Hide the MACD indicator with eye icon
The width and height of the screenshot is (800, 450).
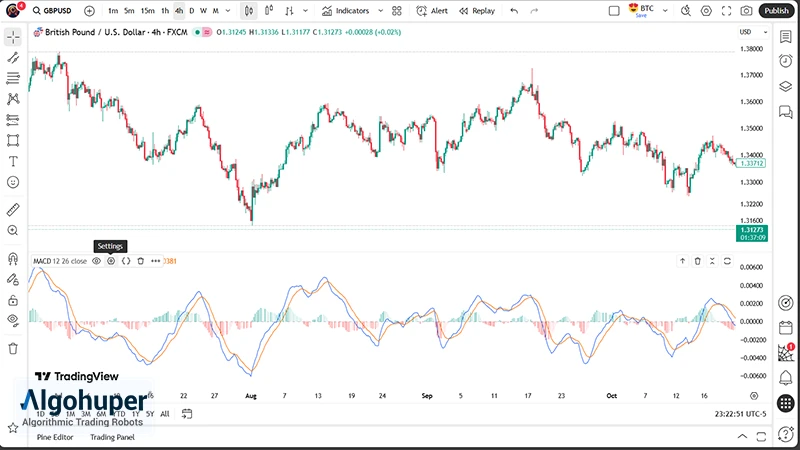tap(97, 261)
